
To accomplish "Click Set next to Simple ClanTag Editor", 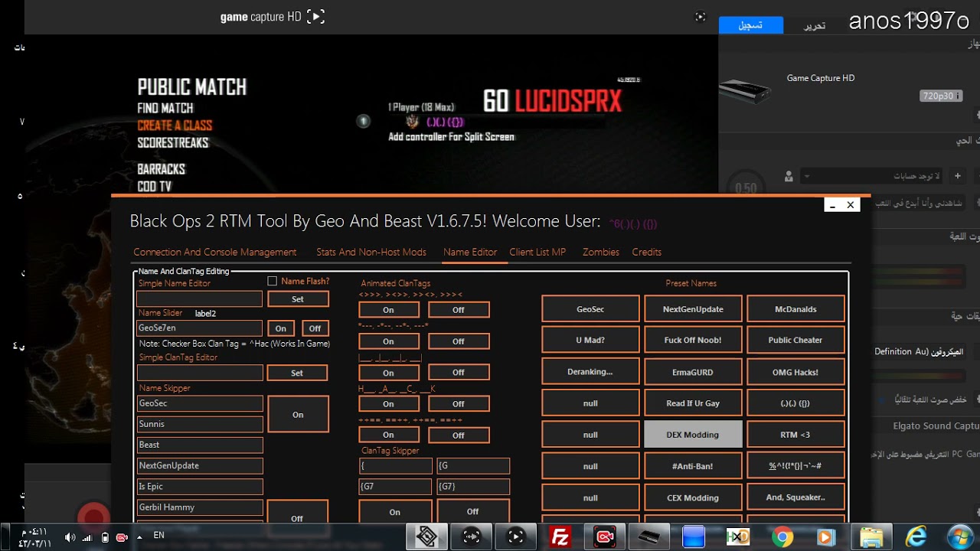I will coord(297,373).
